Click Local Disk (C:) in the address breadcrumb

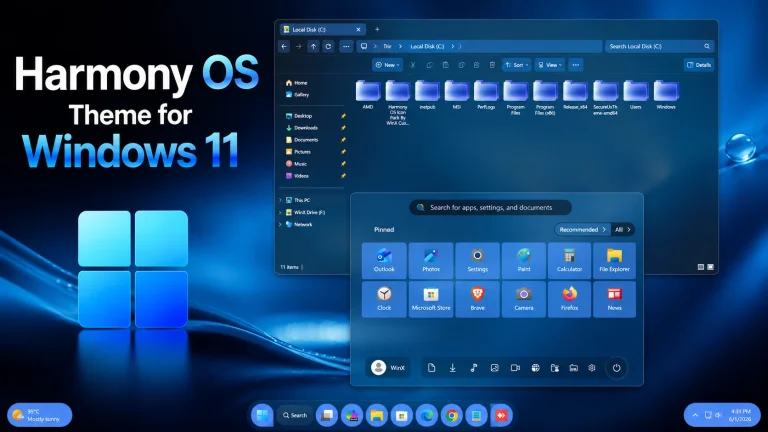(x=427, y=47)
